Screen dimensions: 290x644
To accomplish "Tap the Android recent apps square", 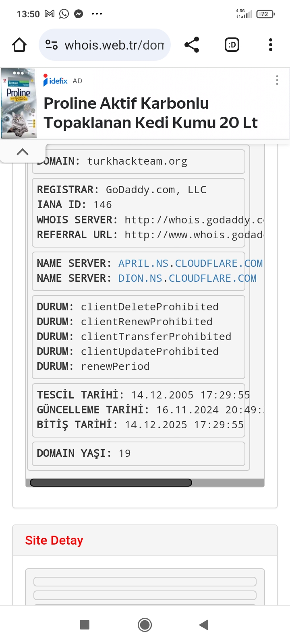I will point(85,625).
